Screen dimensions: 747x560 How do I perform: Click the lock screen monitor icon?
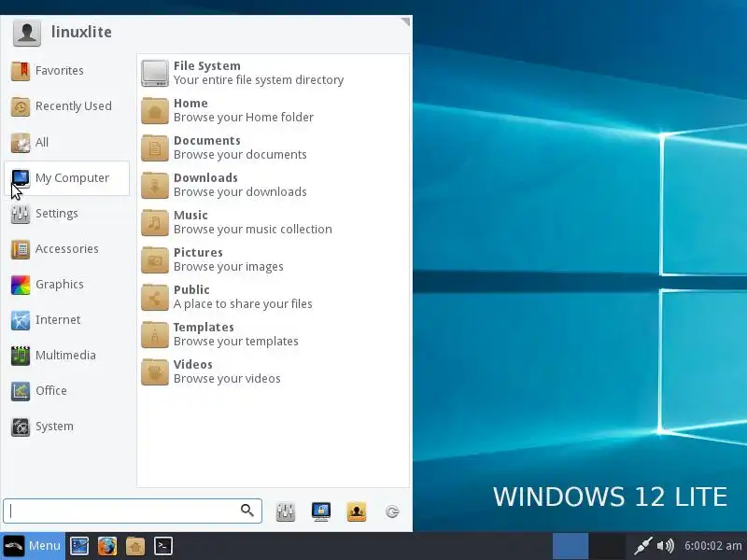coord(321,511)
